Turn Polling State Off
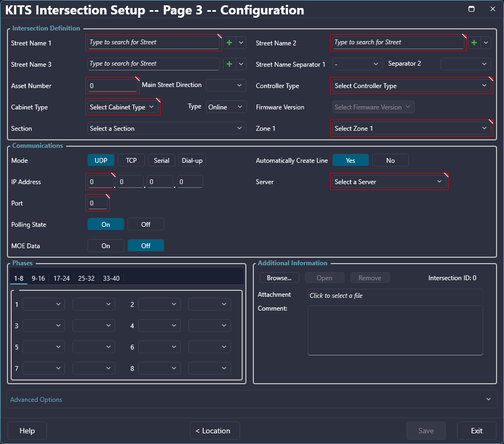The width and height of the screenshot is (504, 444). click(x=146, y=224)
